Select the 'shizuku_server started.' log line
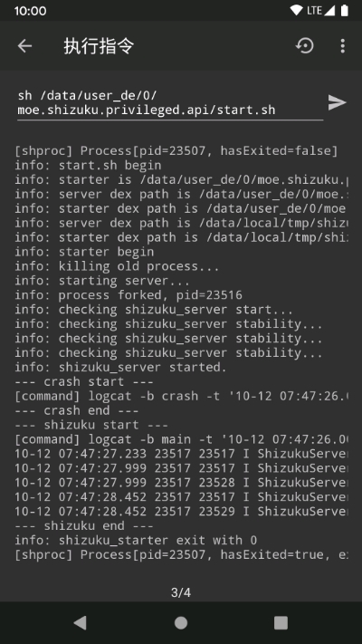362x644 pixels. pos(120,367)
